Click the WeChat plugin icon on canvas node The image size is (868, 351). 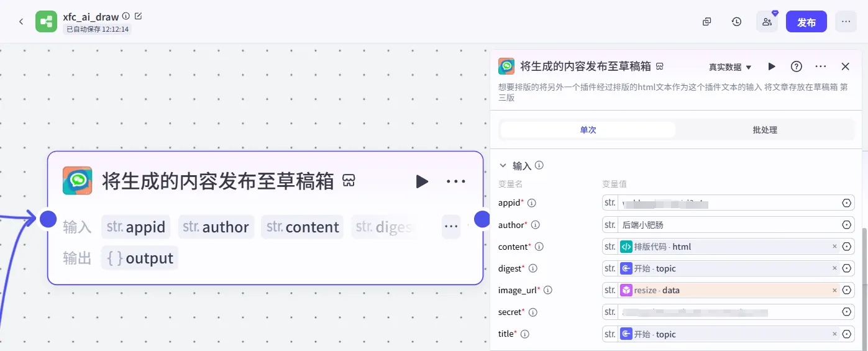(78, 181)
